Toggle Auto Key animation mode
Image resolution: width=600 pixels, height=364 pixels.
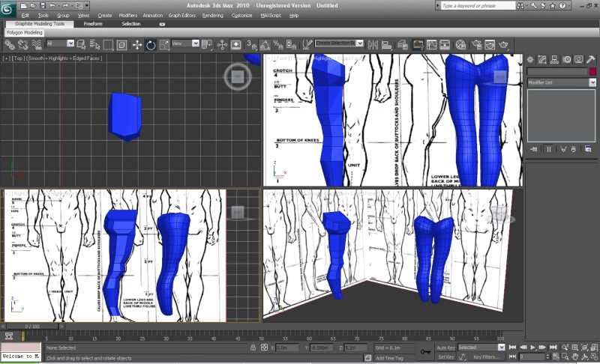click(445, 348)
